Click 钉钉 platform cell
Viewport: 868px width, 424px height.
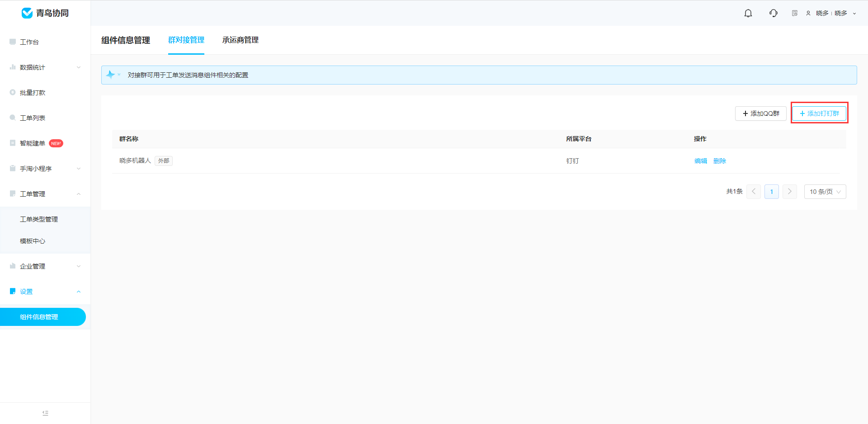point(572,161)
